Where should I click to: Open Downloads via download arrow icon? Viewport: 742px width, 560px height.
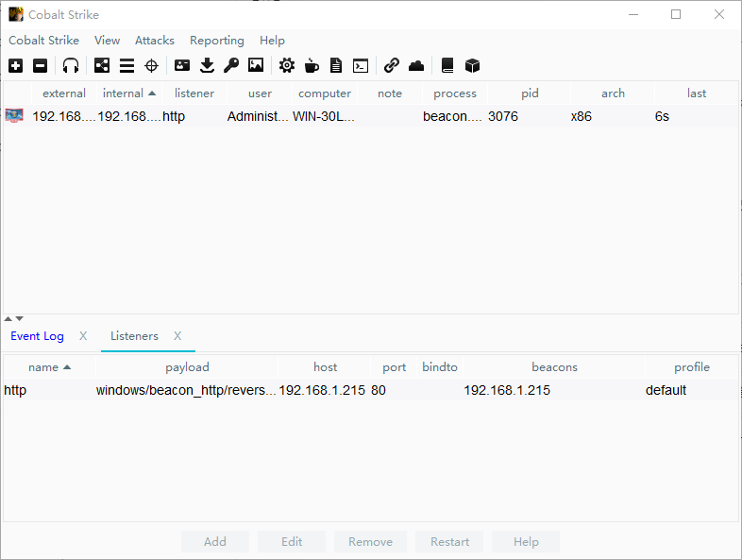point(207,65)
